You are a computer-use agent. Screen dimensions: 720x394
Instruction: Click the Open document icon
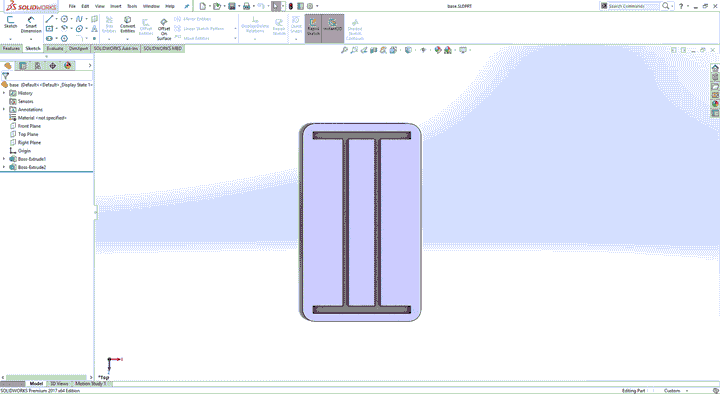coord(217,6)
